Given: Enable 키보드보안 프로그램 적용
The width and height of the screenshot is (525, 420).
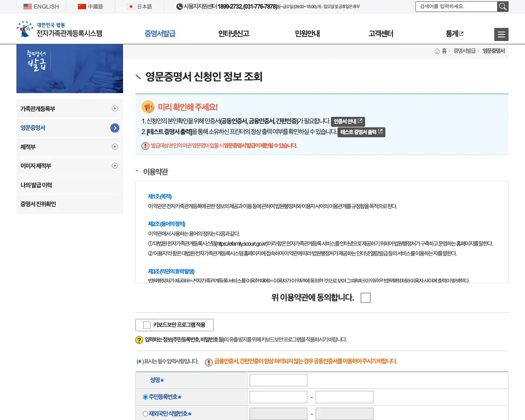Looking at the screenshot, I should click(x=146, y=325).
